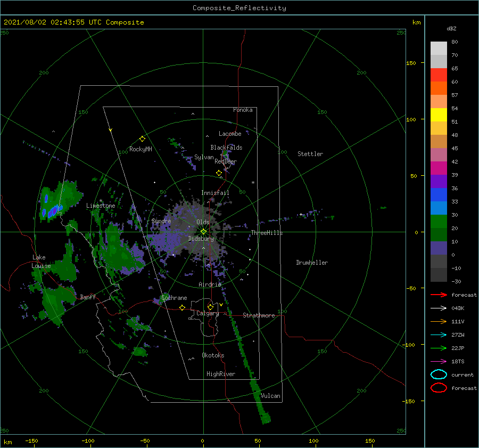Select the yellow 51–54 dBZ color swatch
479x448 pixels.
click(x=439, y=115)
